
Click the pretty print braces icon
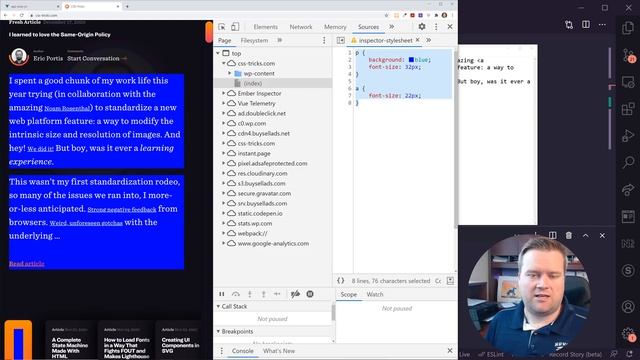340,281
